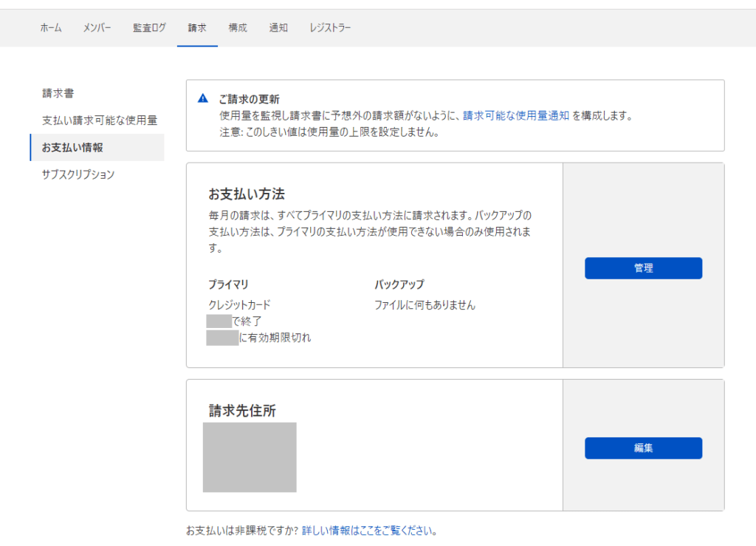Viewport: 756px width, 546px height.
Task: Open the 構成 tab
Action: point(237,27)
